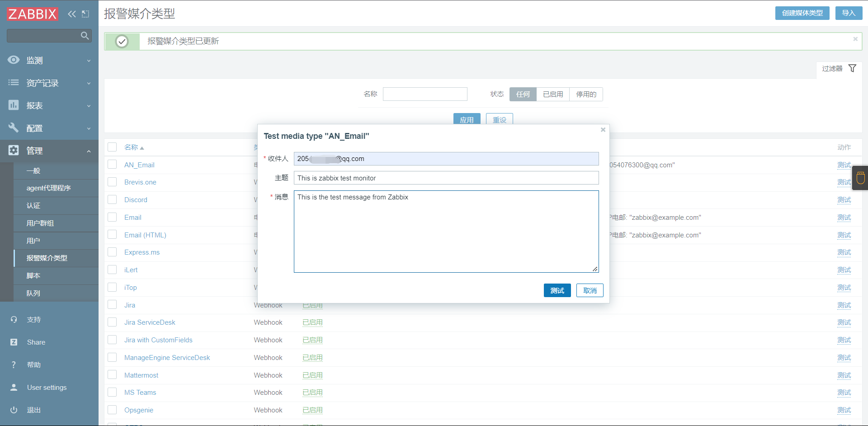Click the user icon for User settings

click(14, 387)
